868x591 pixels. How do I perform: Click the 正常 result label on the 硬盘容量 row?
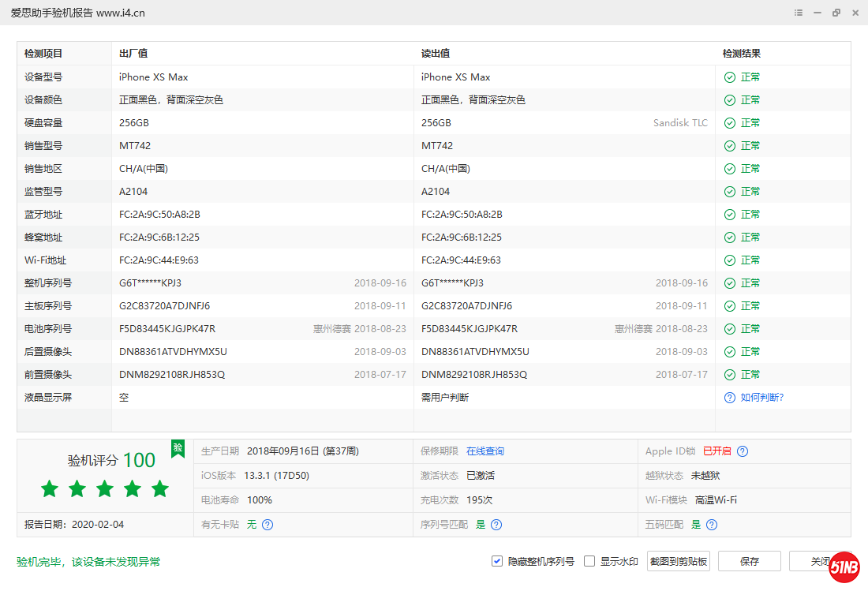(x=748, y=122)
